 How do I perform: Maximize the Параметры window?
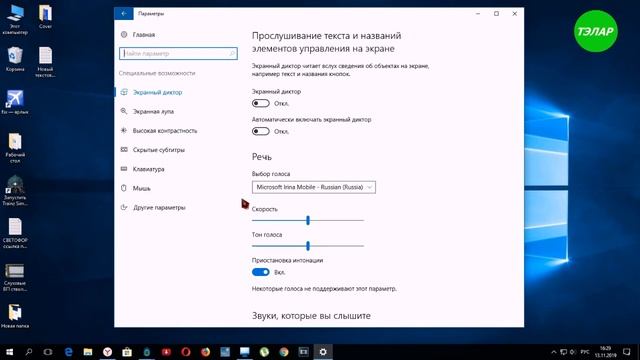pyautogui.click(x=496, y=13)
